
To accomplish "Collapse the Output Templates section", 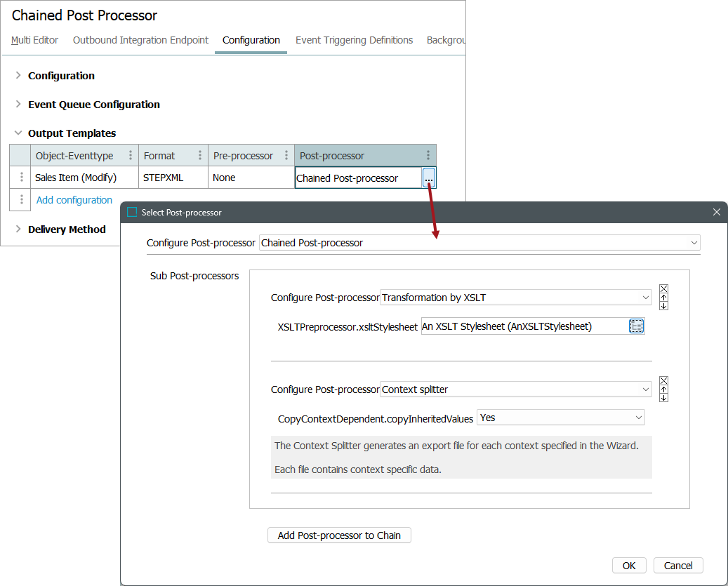I will [x=18, y=133].
